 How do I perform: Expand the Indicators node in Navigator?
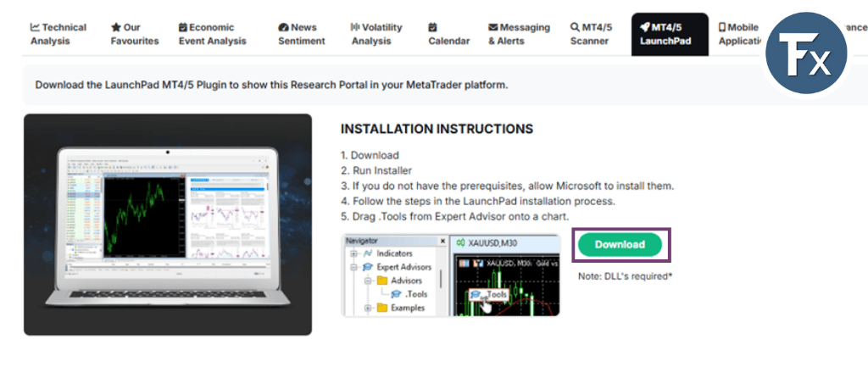click(x=353, y=253)
